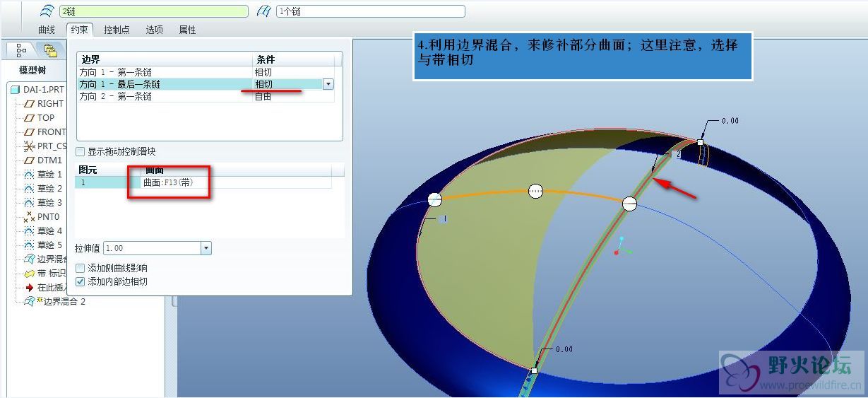
Task: Select row 方向 2 - 第一条链
Action: tap(206, 96)
